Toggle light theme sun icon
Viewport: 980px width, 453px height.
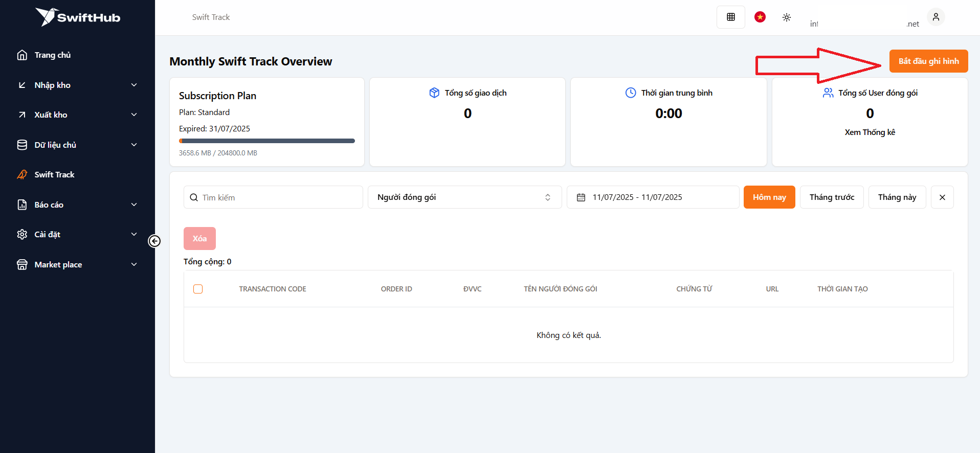tap(787, 17)
